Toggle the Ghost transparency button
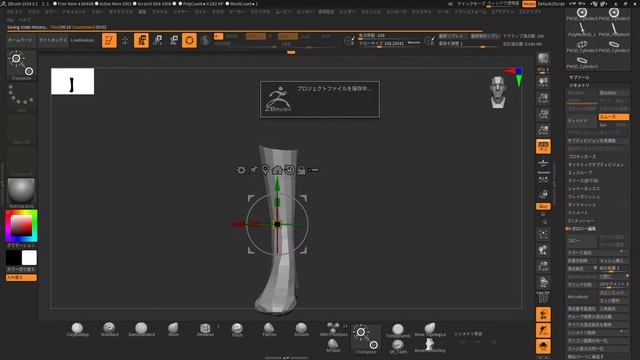 coord(543,330)
